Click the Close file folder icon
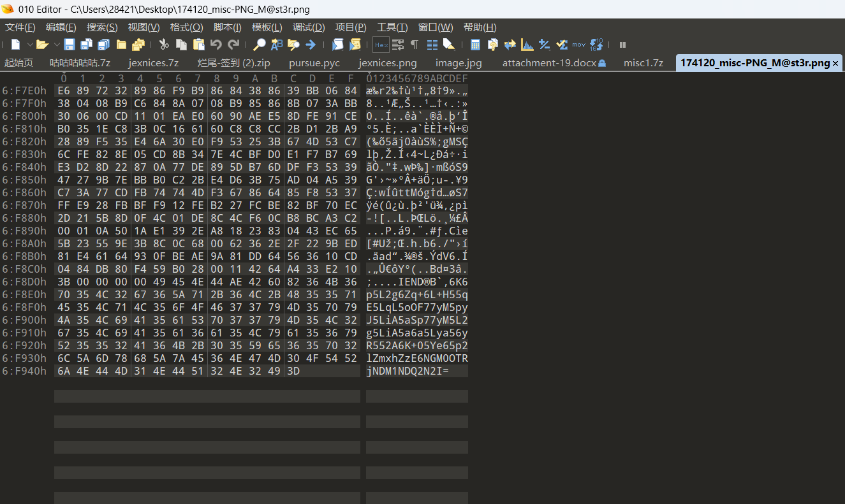 point(121,45)
